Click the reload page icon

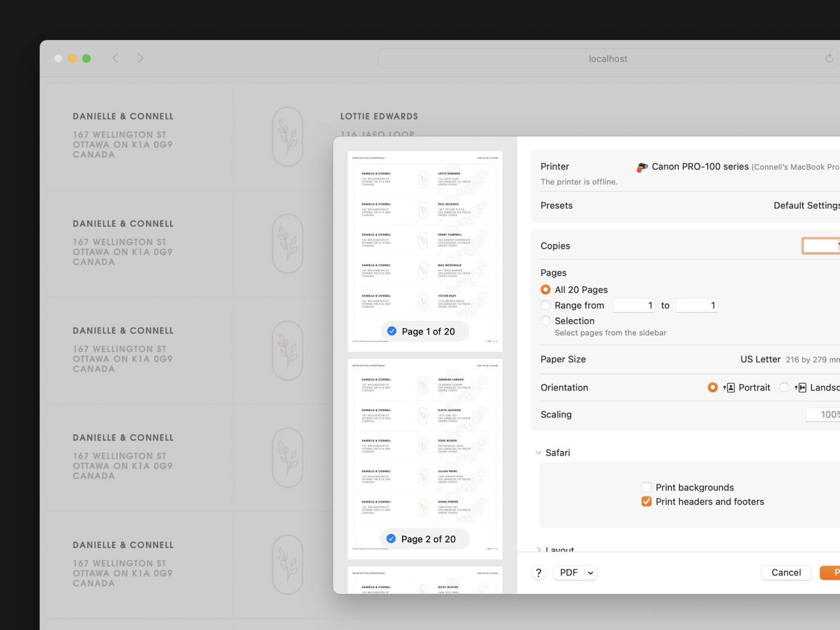[829, 58]
